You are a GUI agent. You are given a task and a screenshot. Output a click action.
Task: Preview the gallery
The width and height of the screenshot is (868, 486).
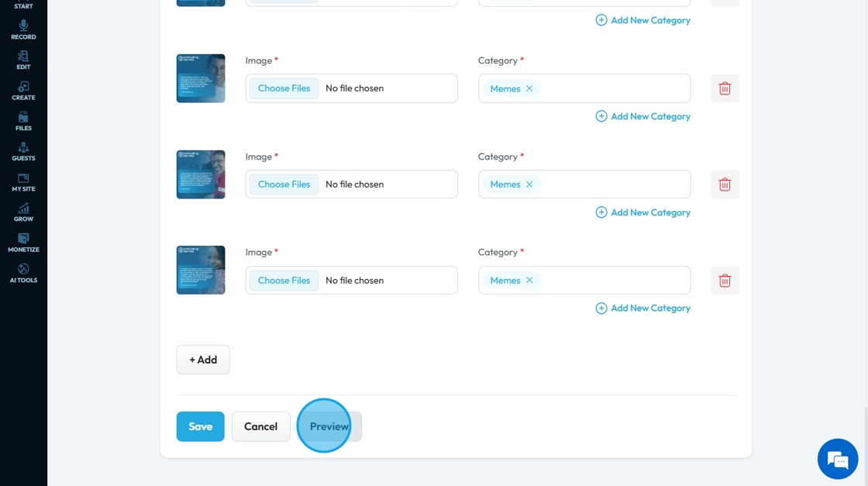point(329,427)
